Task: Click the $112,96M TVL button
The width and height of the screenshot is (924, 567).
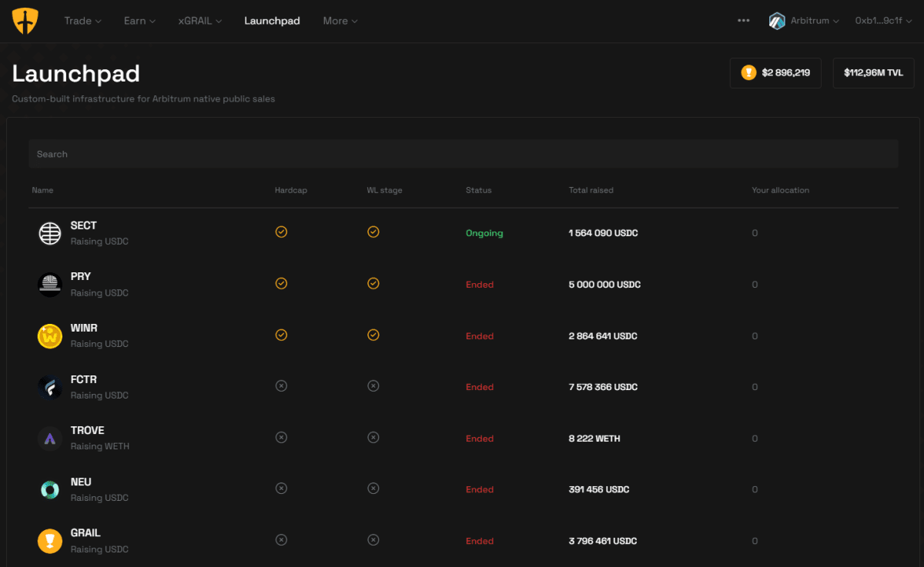Action: coord(873,73)
